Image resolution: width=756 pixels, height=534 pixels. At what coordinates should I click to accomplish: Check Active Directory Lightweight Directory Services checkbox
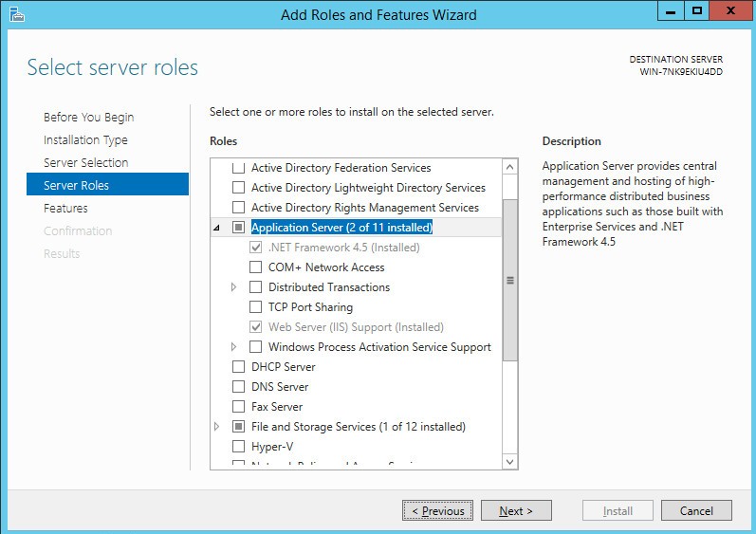238,188
